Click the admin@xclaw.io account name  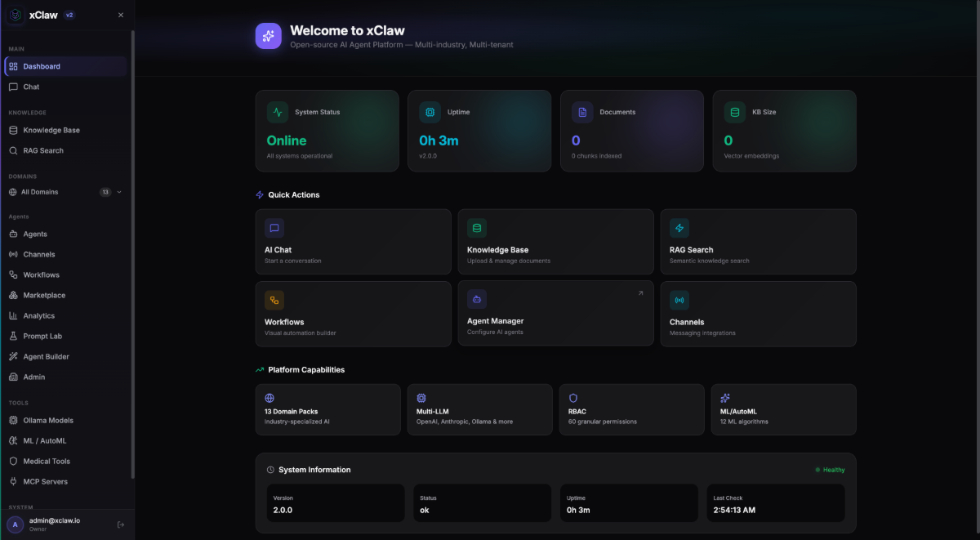(55, 520)
